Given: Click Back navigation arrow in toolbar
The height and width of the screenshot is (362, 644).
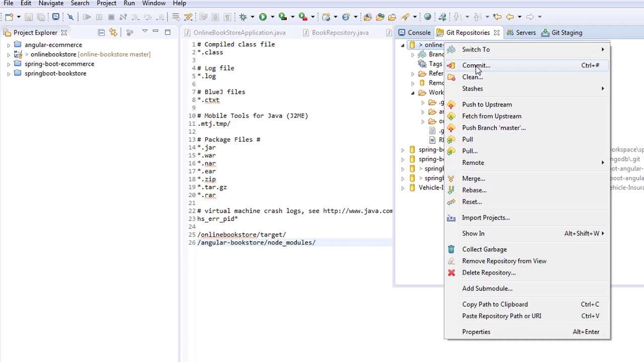Looking at the screenshot, I should tap(510, 17).
